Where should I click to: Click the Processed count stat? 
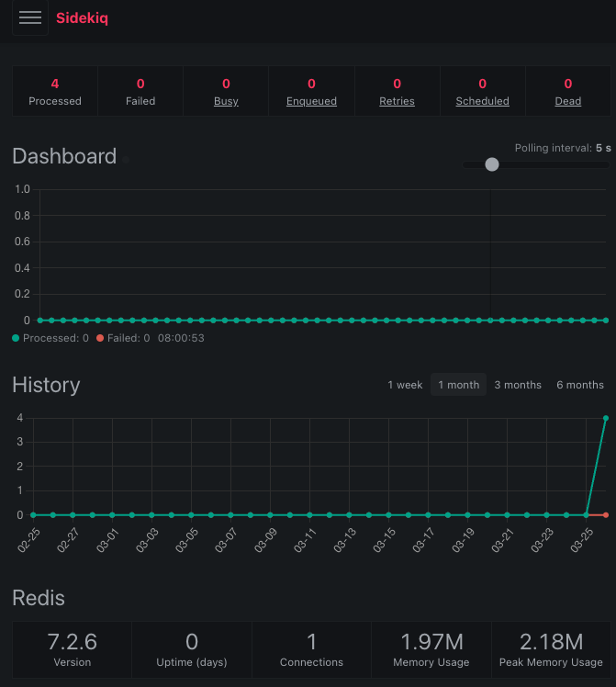pyautogui.click(x=55, y=92)
